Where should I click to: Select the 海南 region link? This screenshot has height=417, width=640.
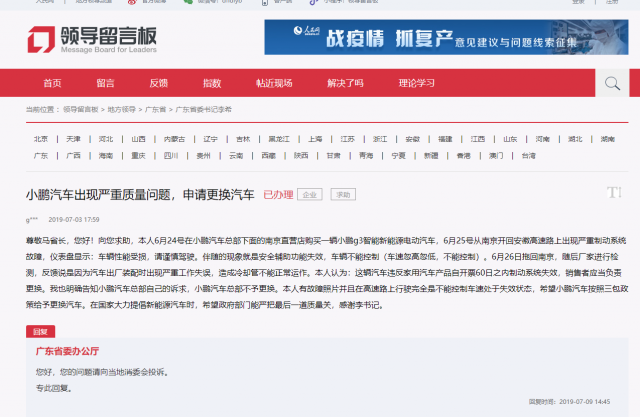[106, 155]
